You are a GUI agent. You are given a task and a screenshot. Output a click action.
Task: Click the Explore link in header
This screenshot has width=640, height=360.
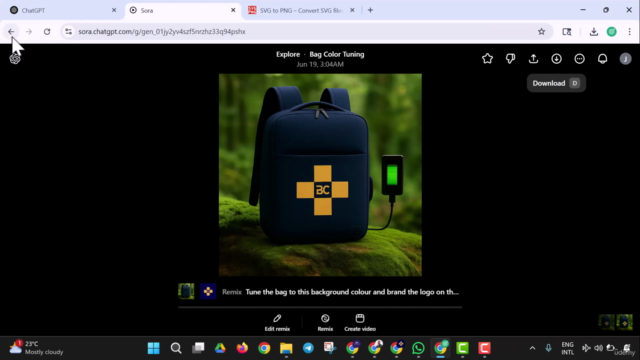(288, 54)
